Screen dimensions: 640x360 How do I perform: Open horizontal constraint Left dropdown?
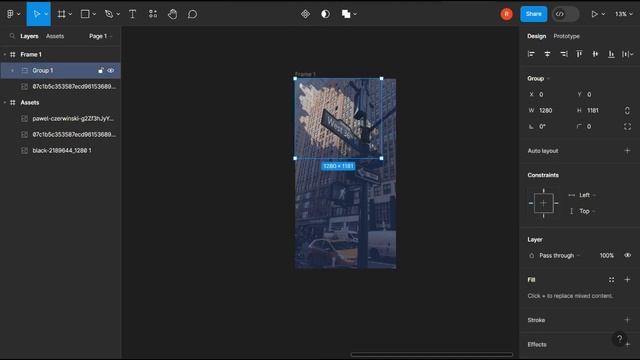587,195
